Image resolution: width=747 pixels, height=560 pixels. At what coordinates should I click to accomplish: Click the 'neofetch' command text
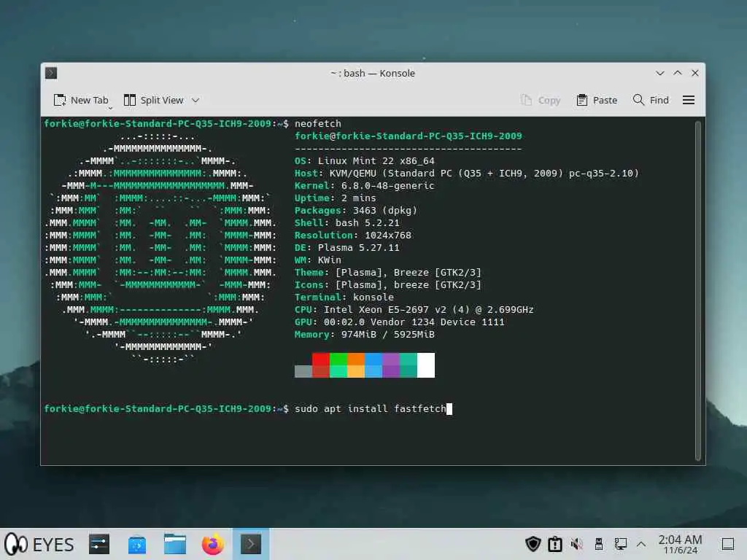point(318,124)
